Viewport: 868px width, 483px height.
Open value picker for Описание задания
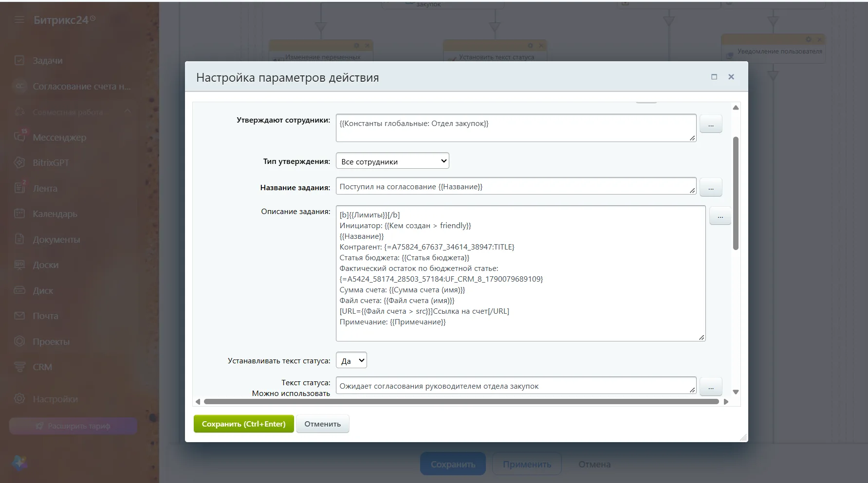(720, 215)
